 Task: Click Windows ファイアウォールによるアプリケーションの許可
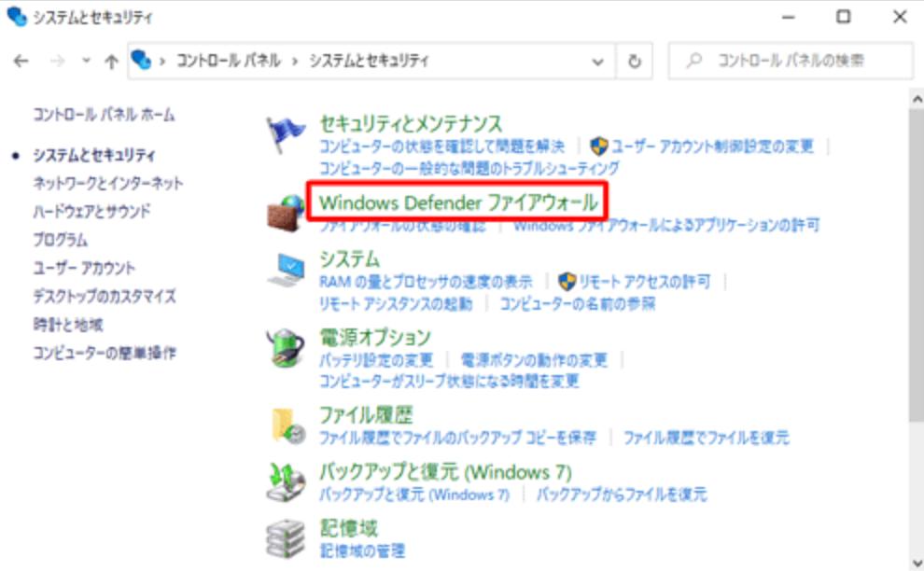coord(665,225)
